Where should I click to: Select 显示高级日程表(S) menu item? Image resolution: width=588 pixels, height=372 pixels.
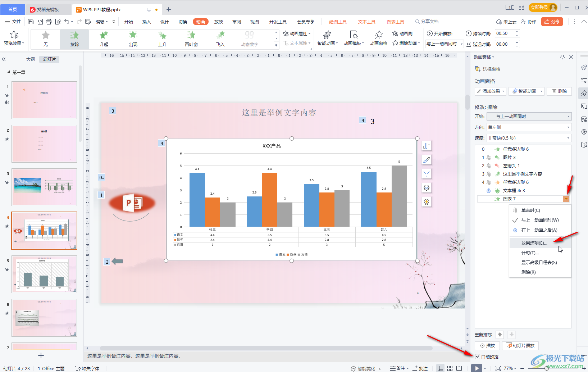[x=540, y=263]
